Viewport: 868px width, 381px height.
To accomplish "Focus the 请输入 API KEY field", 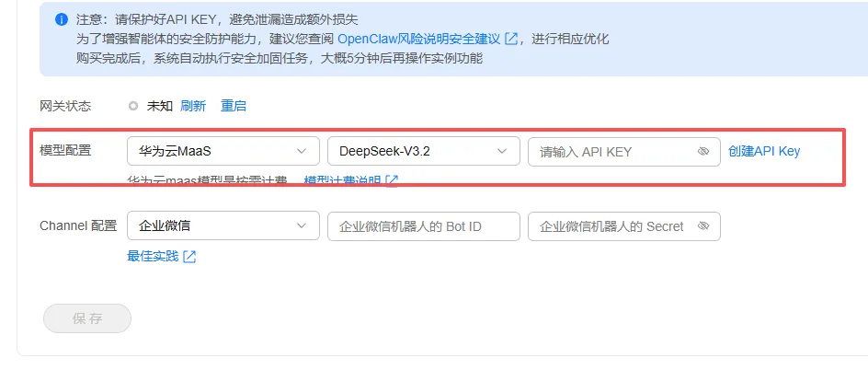I will [x=623, y=151].
